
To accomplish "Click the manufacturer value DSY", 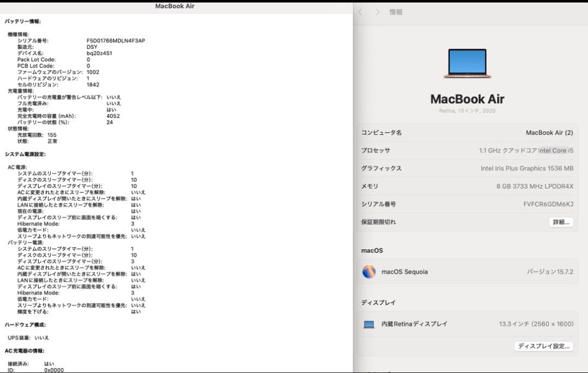I will click(x=92, y=47).
